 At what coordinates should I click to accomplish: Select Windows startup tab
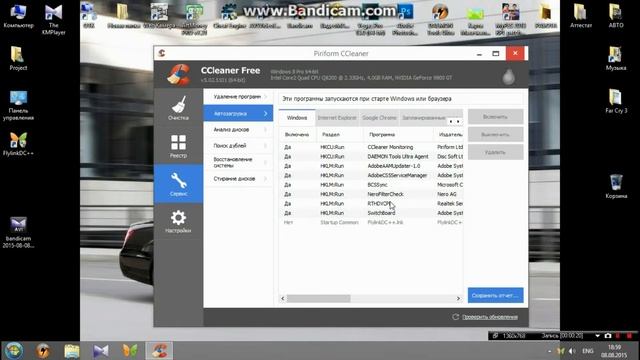point(297,118)
